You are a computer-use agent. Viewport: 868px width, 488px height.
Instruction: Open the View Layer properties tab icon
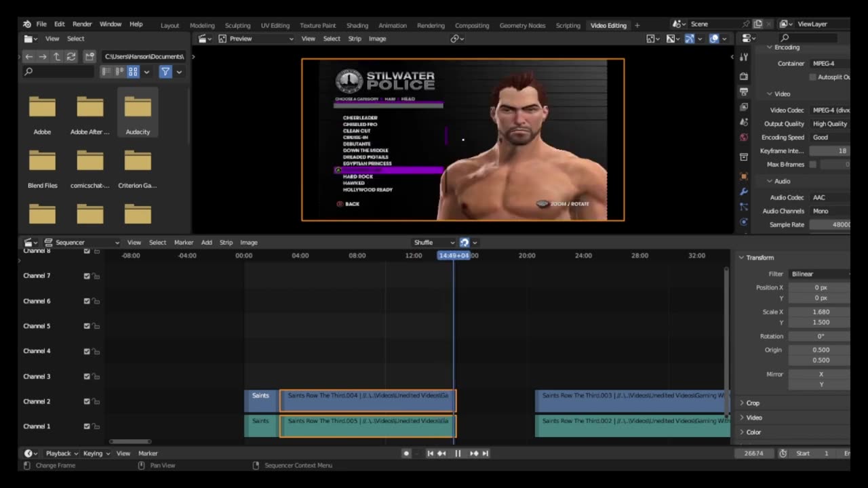(x=744, y=107)
